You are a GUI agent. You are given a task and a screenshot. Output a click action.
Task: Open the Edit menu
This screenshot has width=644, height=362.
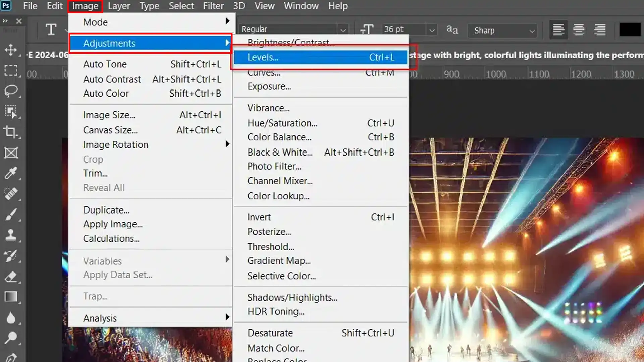tap(55, 6)
